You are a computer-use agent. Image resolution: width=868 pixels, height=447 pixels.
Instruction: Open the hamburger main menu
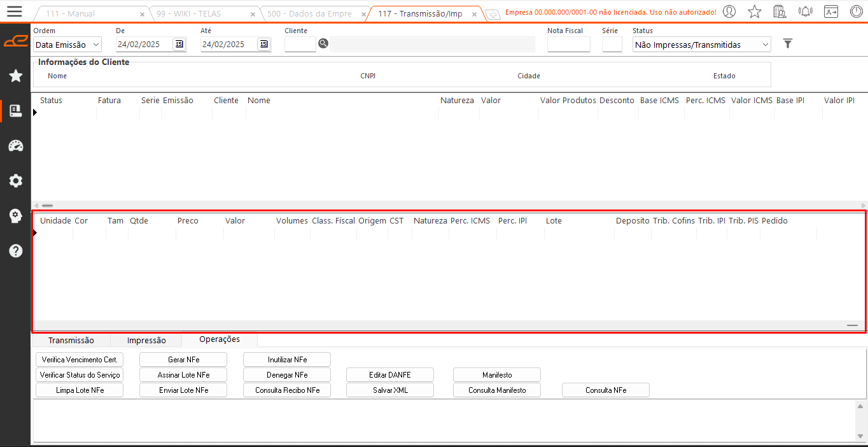pos(14,11)
